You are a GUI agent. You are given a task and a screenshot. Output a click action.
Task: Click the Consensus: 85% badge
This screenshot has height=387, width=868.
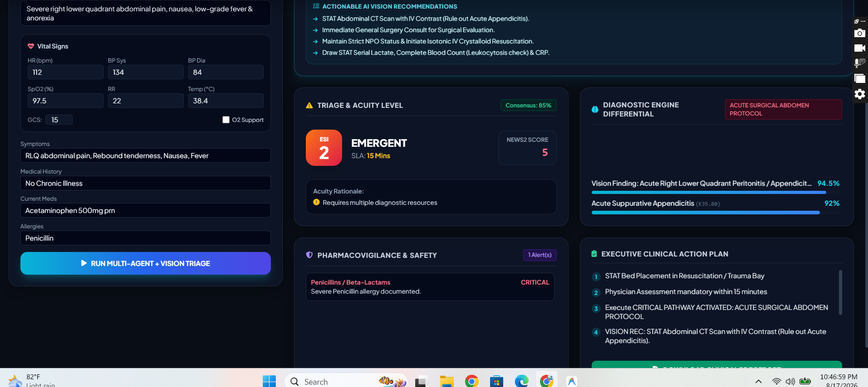pos(528,105)
